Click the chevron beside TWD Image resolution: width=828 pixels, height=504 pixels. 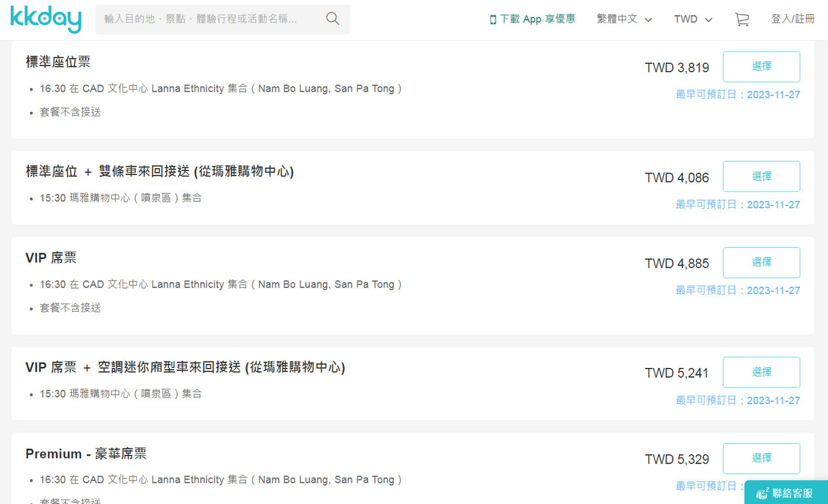click(x=709, y=20)
